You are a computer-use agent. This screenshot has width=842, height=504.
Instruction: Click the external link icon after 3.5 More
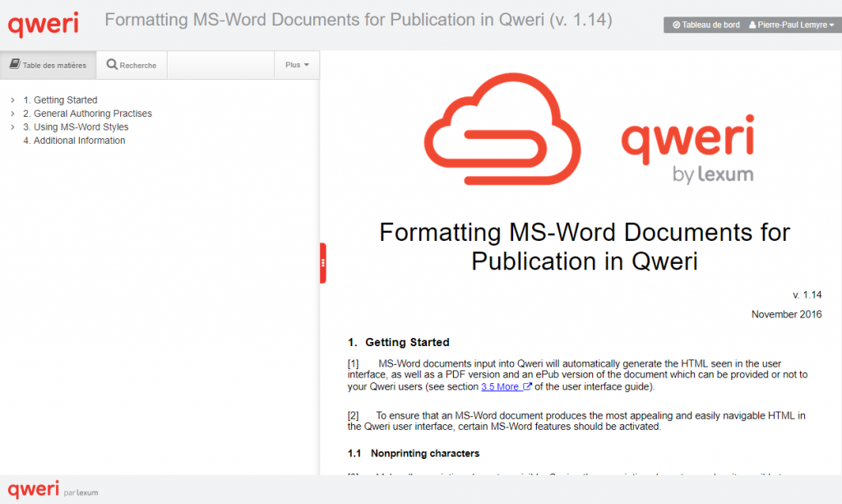coord(527,386)
